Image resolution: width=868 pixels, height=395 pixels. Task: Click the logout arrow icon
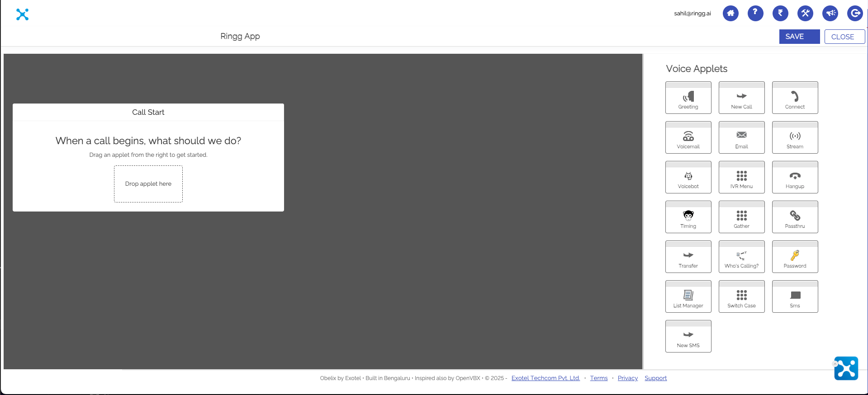pos(855,13)
